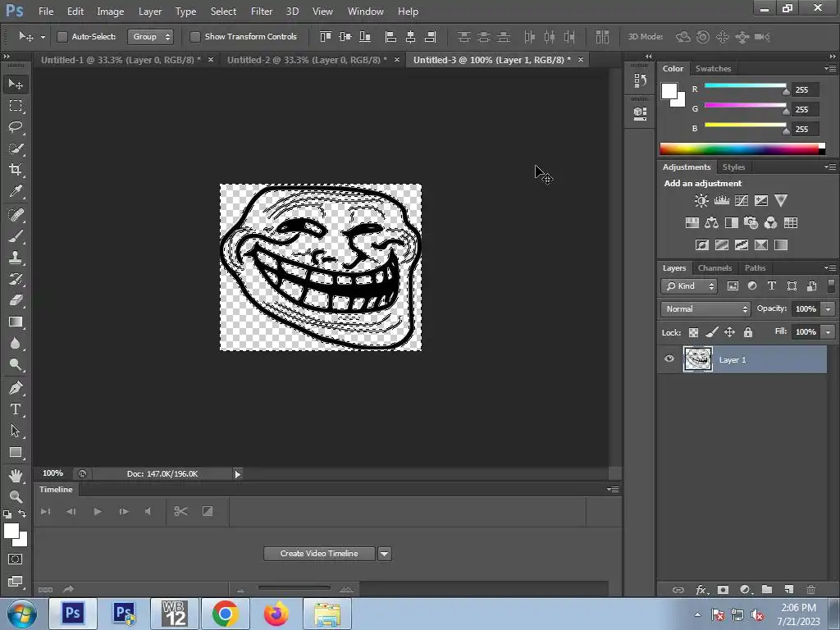Click the Red channel slider
The height and width of the screenshot is (630, 840).
(745, 86)
